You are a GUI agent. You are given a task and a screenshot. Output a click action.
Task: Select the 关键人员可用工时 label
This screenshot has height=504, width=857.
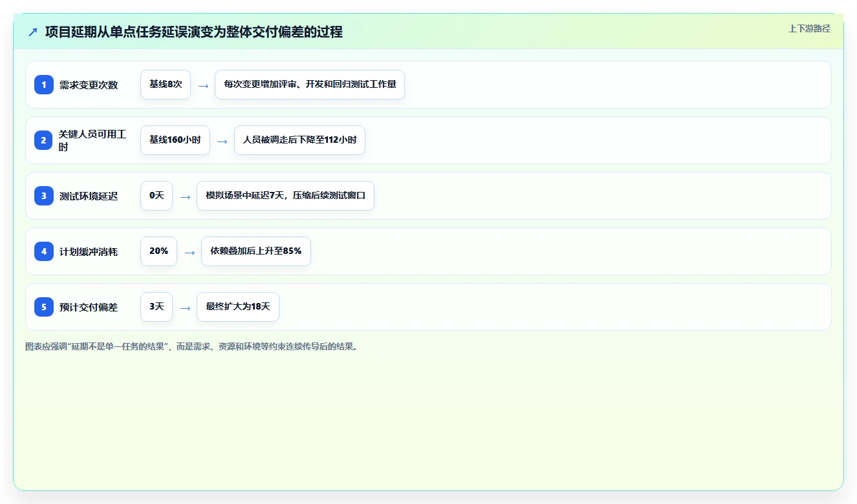tap(93, 140)
